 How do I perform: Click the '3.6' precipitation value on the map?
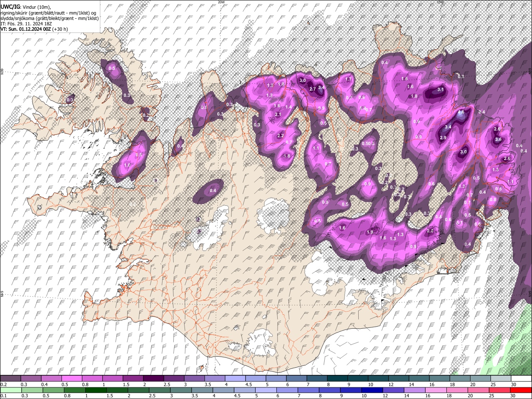click(x=498, y=139)
